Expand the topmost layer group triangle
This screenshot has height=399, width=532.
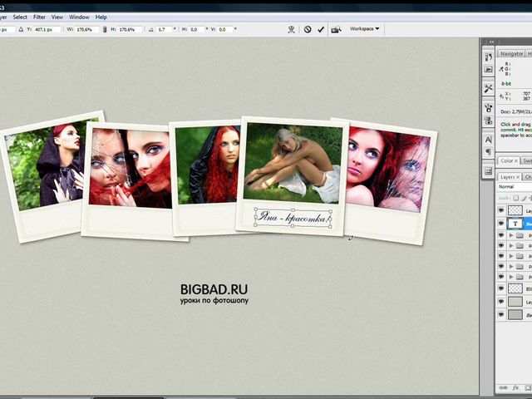coord(511,235)
